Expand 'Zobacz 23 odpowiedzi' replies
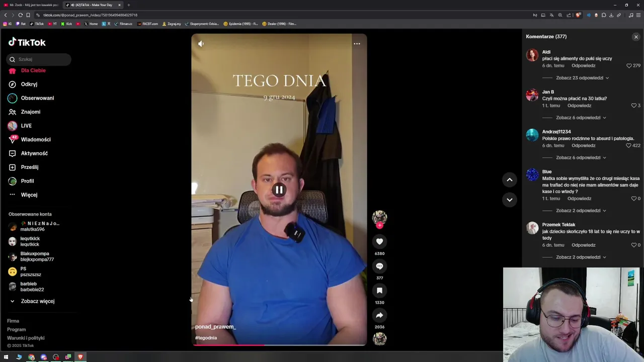The width and height of the screenshot is (644, 362). pos(582,78)
